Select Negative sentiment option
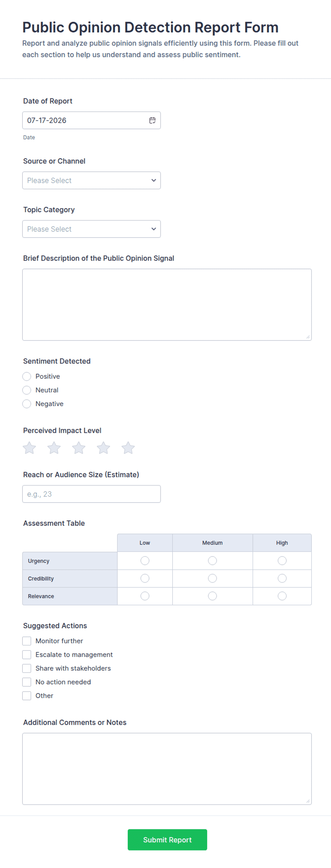This screenshot has width=331, height=868. pos(27,404)
